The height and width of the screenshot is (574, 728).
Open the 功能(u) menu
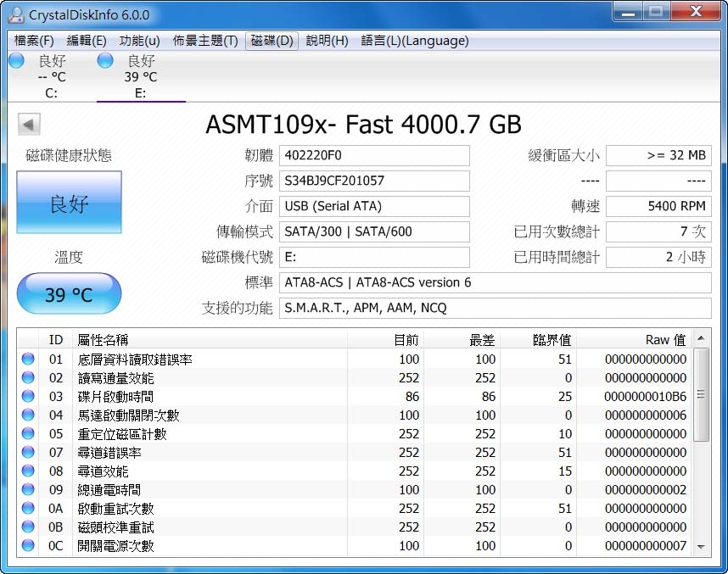click(x=139, y=41)
